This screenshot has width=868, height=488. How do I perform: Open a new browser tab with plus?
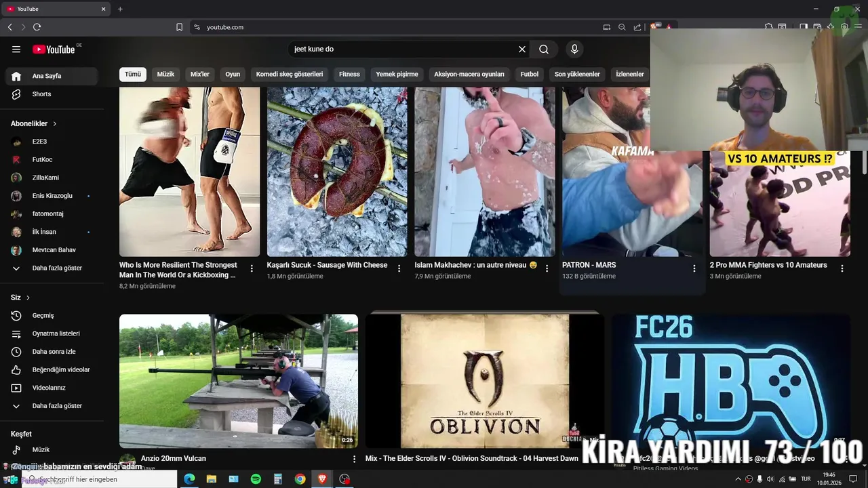point(120,9)
